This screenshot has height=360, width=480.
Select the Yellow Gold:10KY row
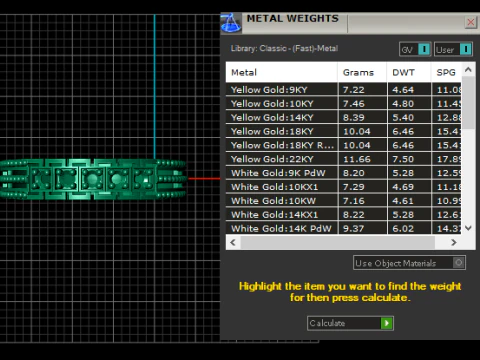344,104
